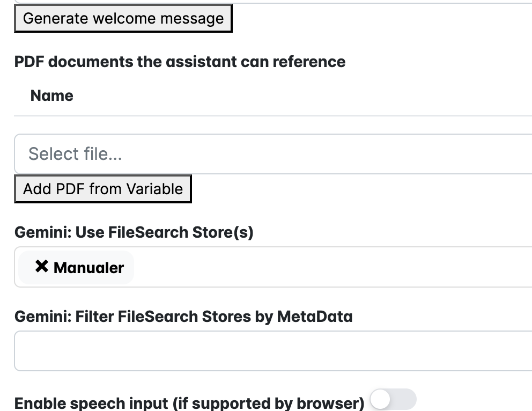532x411 pixels.
Task: Click 'Gemini: Filter FileSearch Stores by MetaData' label
Action: pos(183,317)
